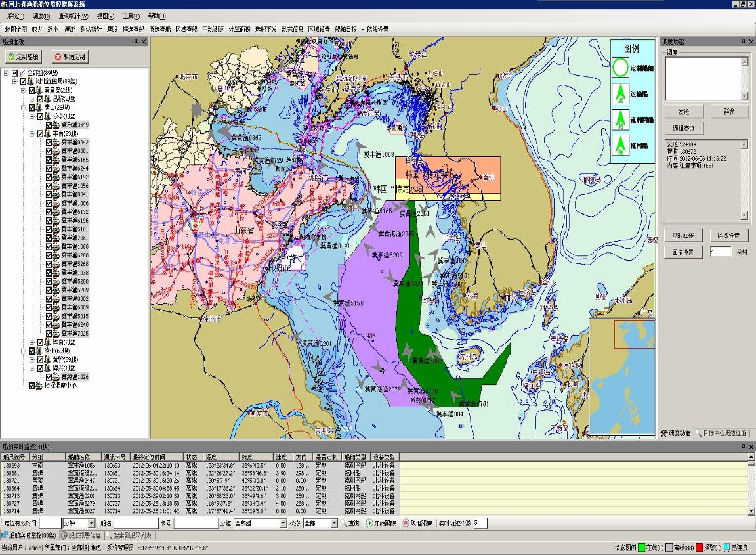Viewport: 756px width, 555px height.
Task: Select the 运输船 legend icon
Action: click(x=620, y=94)
